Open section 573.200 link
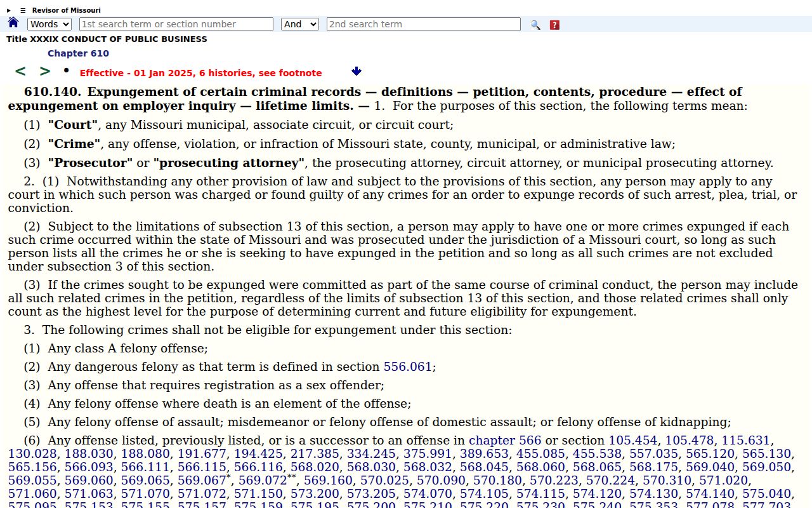Viewport: 812px width, 508px height. pos(315,493)
